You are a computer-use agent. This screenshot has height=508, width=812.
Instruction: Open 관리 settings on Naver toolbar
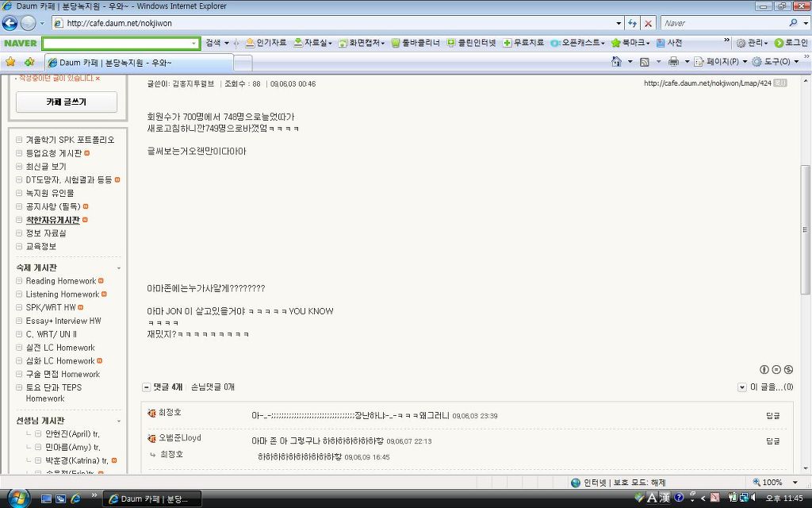(x=753, y=43)
